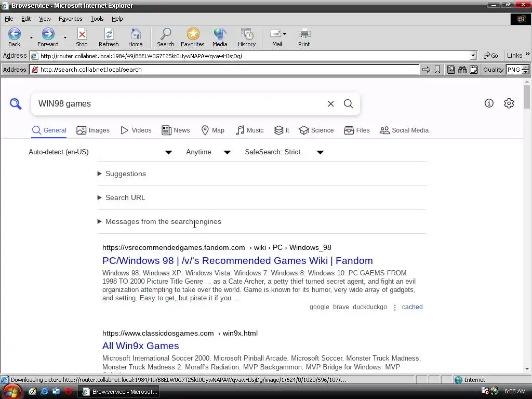Open the Tools menu
The height and width of the screenshot is (399, 532).
click(97, 19)
